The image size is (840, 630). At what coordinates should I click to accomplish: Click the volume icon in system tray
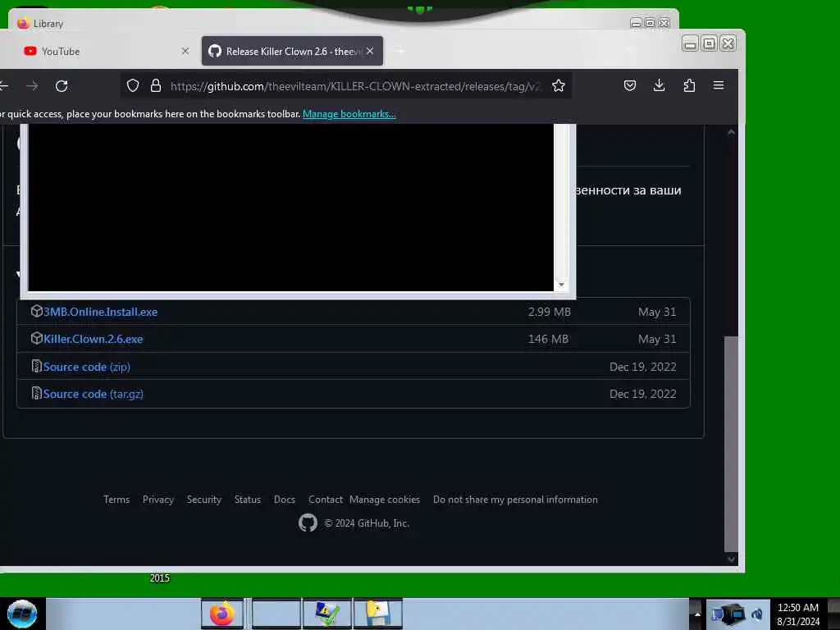[757, 614]
